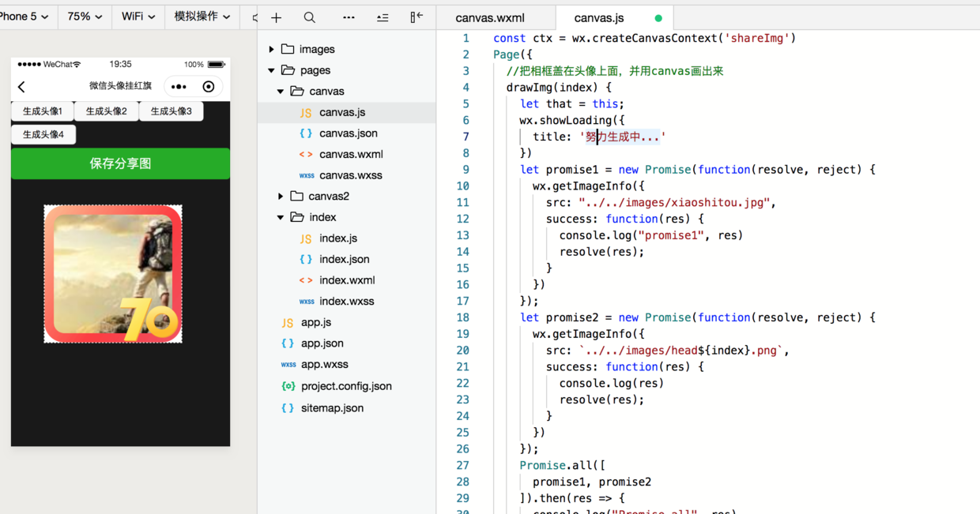Click the 生成头像2 button
The image size is (980, 514).
tap(107, 111)
